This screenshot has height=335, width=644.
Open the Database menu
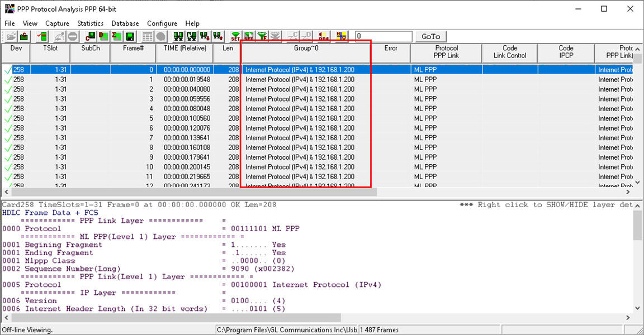(x=125, y=23)
